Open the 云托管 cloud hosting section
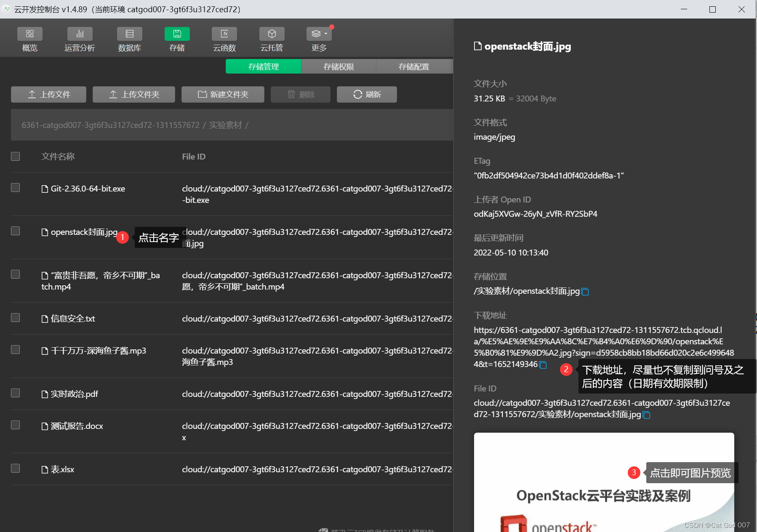757x532 pixels. 272,40
